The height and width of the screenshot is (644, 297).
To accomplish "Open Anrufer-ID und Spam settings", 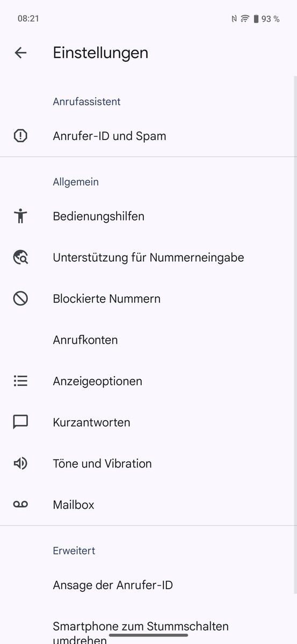I will (x=148, y=136).
